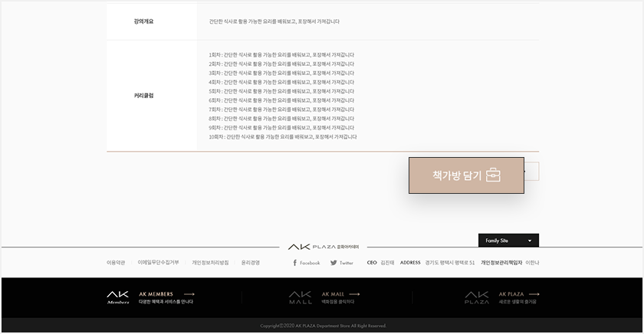Click the 8회차 curriculum line
This screenshot has width=644, height=334.
(x=281, y=119)
